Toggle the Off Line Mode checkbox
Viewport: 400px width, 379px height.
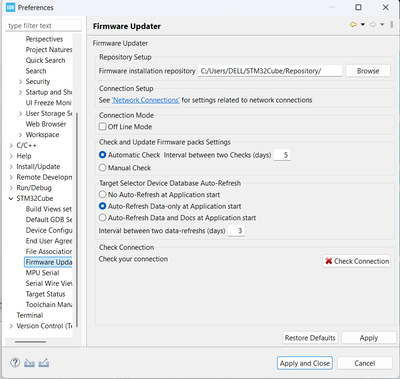click(103, 127)
